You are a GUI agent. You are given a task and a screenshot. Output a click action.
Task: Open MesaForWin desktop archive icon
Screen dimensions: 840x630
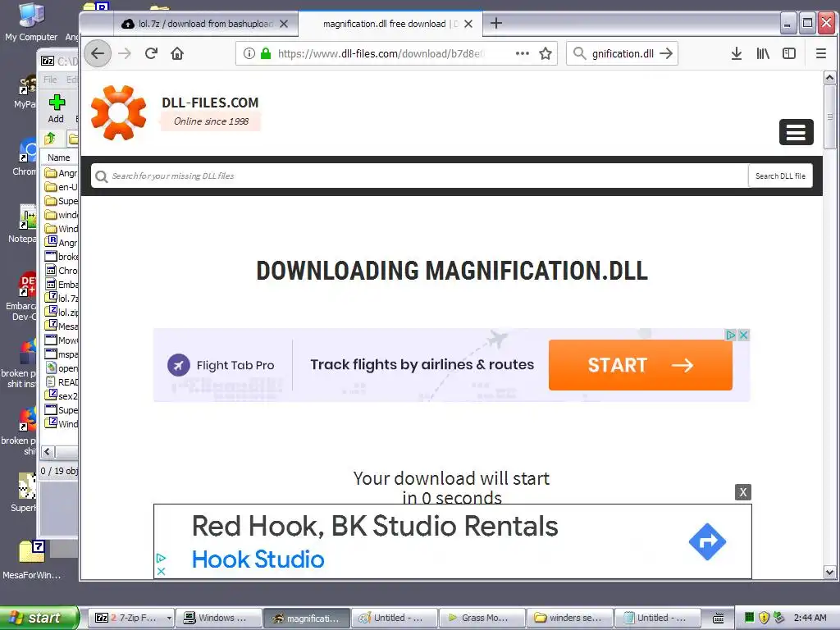tap(32, 559)
